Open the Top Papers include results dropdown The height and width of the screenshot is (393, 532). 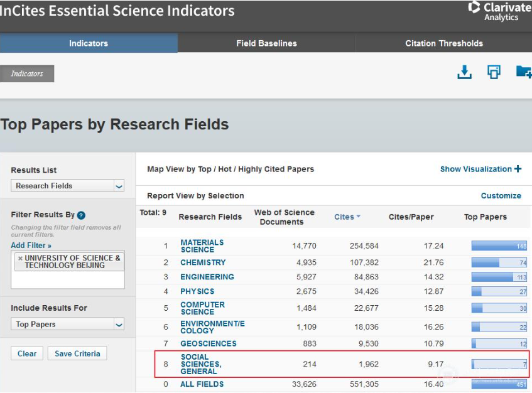click(x=119, y=325)
